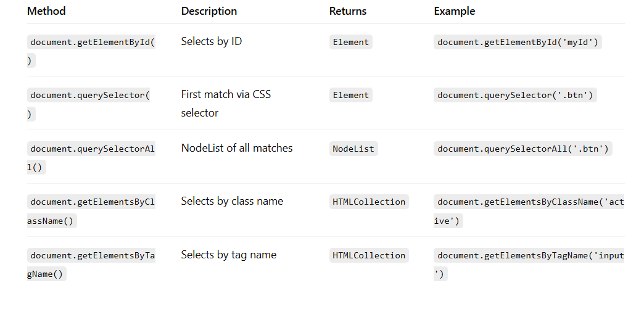This screenshot has width=644, height=312.
Task: Click the document.getElementsByTagName() method cell
Action: tap(91, 265)
